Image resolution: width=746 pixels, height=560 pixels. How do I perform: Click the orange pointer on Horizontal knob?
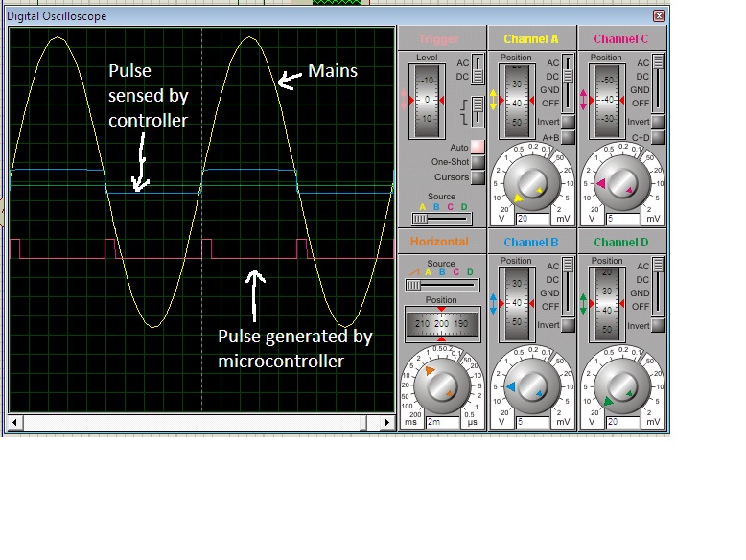point(430,370)
